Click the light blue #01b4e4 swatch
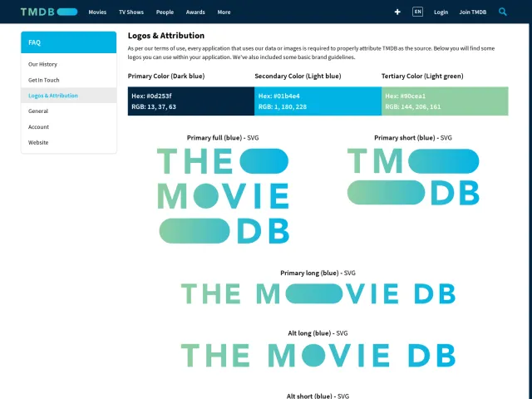Viewport: 532px width, 399px height. (x=318, y=101)
